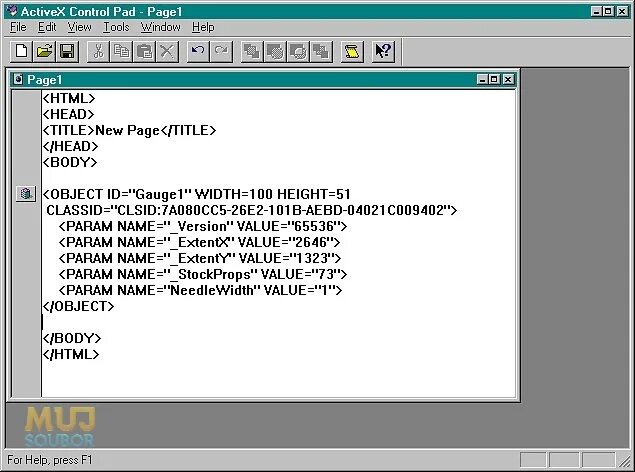The width and height of the screenshot is (635, 472).
Task: Close the Page1 child window
Action: (508, 79)
